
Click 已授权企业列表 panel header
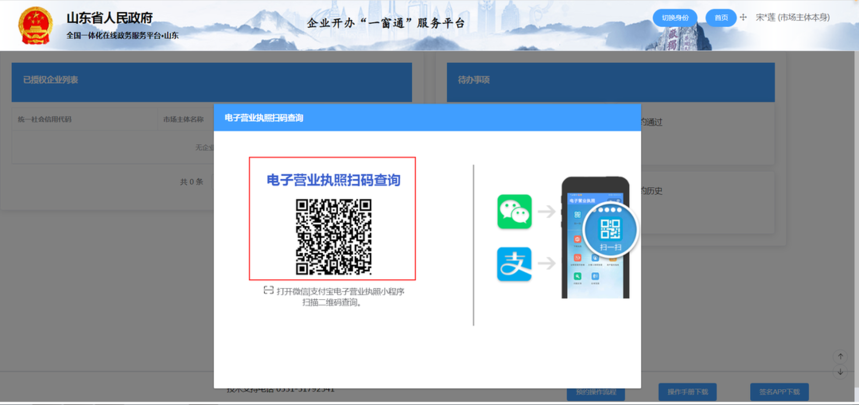coord(211,82)
